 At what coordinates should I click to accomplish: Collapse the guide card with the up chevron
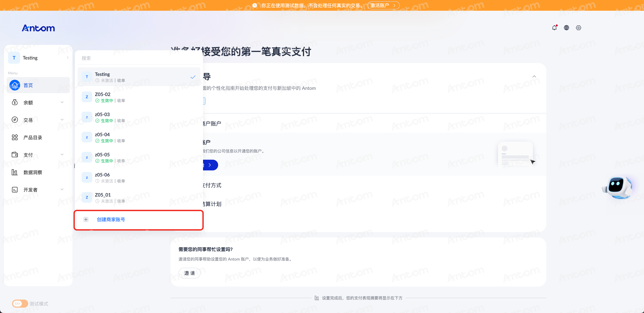[534, 76]
